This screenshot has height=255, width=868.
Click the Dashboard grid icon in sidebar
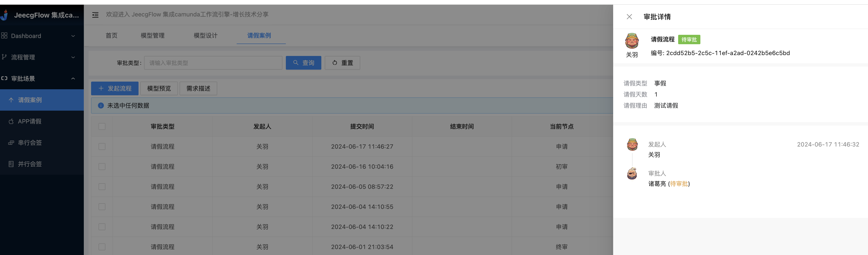[4, 36]
